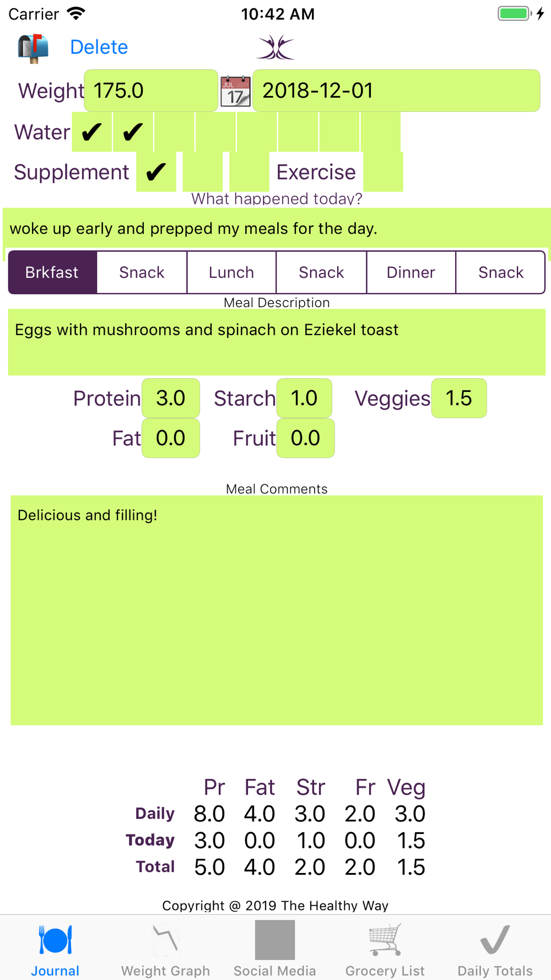Check the third Water box
The height and width of the screenshot is (980, 551).
(174, 132)
